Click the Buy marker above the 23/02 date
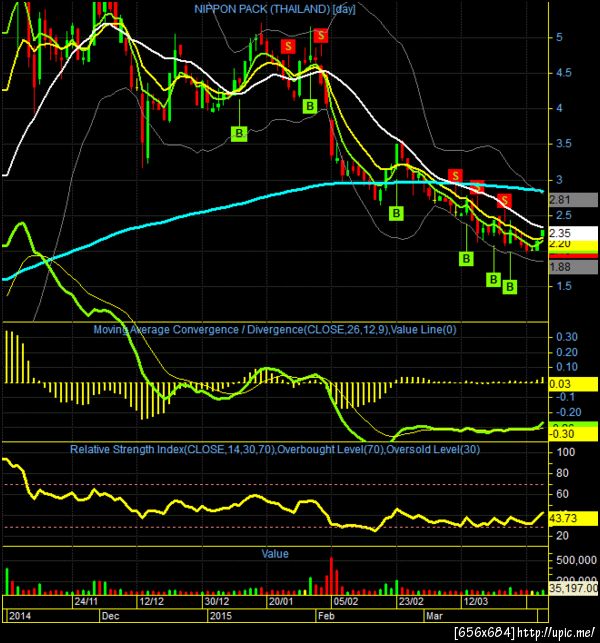Screen dimensions: 600x643 pos(396,213)
